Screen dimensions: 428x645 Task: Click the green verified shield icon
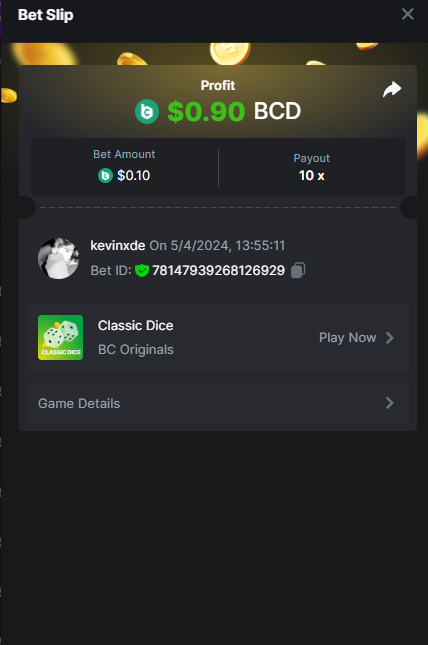pos(142,270)
